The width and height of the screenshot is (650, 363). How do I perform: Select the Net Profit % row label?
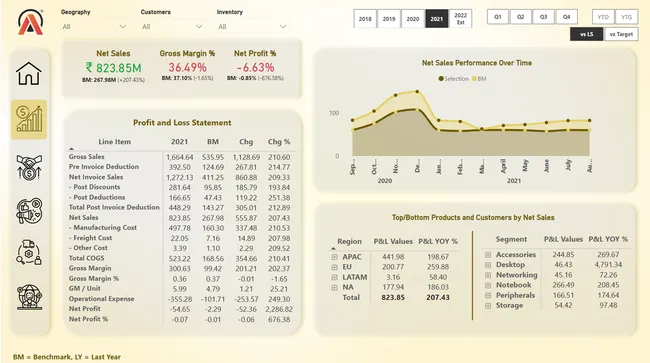[x=88, y=319]
